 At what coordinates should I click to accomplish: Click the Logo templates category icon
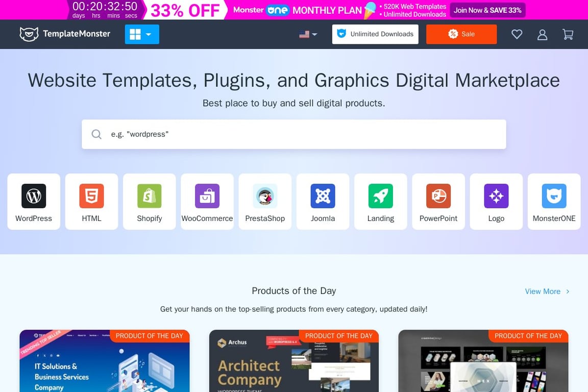tap(496, 195)
